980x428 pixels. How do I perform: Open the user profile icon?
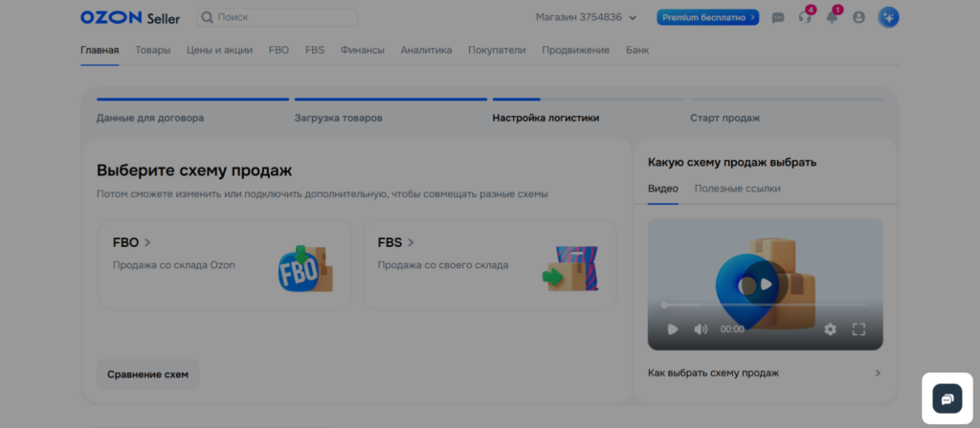click(858, 17)
